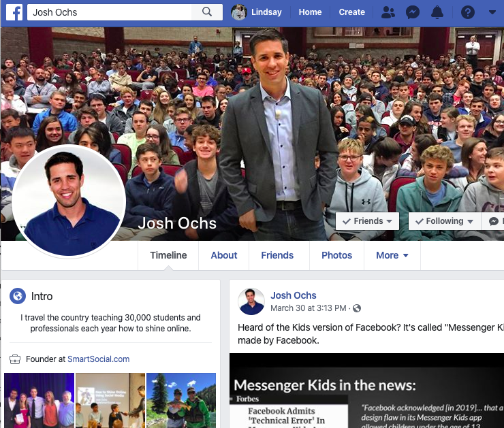Switch to the About tab
This screenshot has width=504, height=428.
click(x=223, y=255)
